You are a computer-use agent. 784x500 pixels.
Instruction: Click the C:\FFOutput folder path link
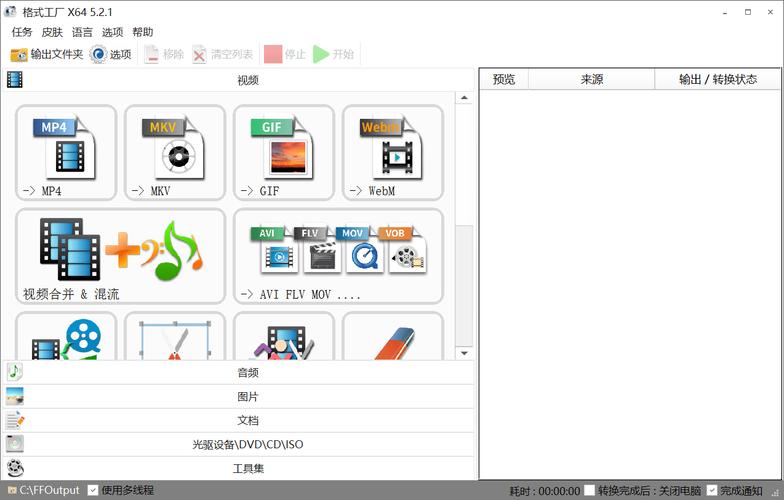coord(49,490)
